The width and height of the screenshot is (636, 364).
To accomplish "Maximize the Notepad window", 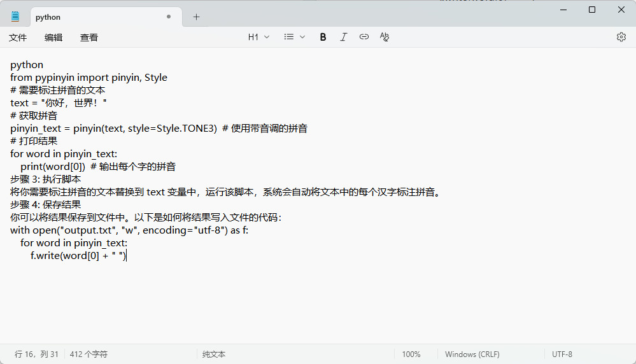I will [591, 10].
